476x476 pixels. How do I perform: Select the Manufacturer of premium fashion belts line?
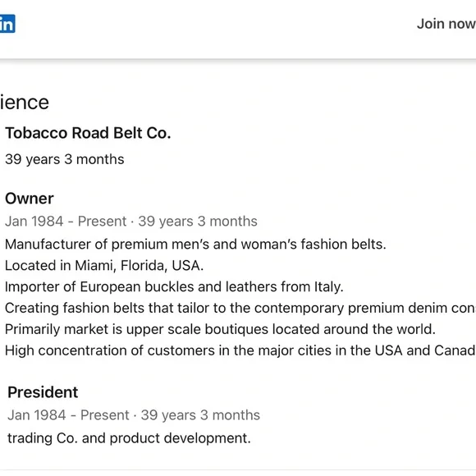[x=195, y=245]
